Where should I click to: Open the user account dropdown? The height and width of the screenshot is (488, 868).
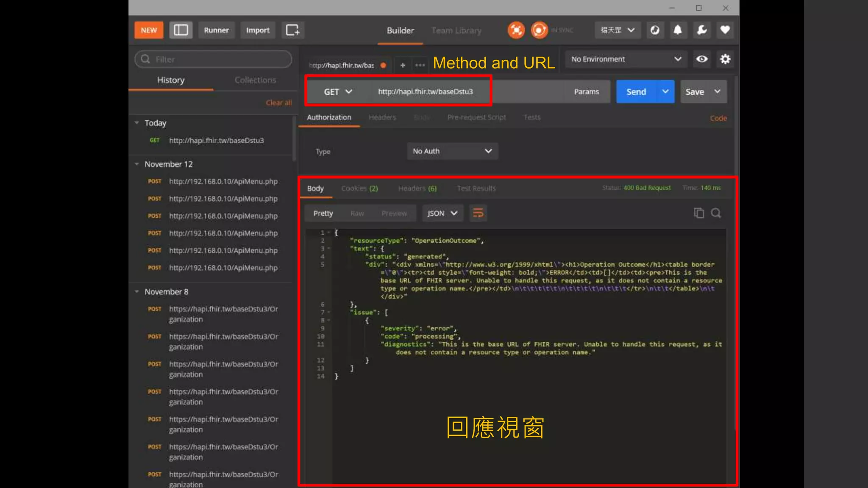(x=618, y=30)
